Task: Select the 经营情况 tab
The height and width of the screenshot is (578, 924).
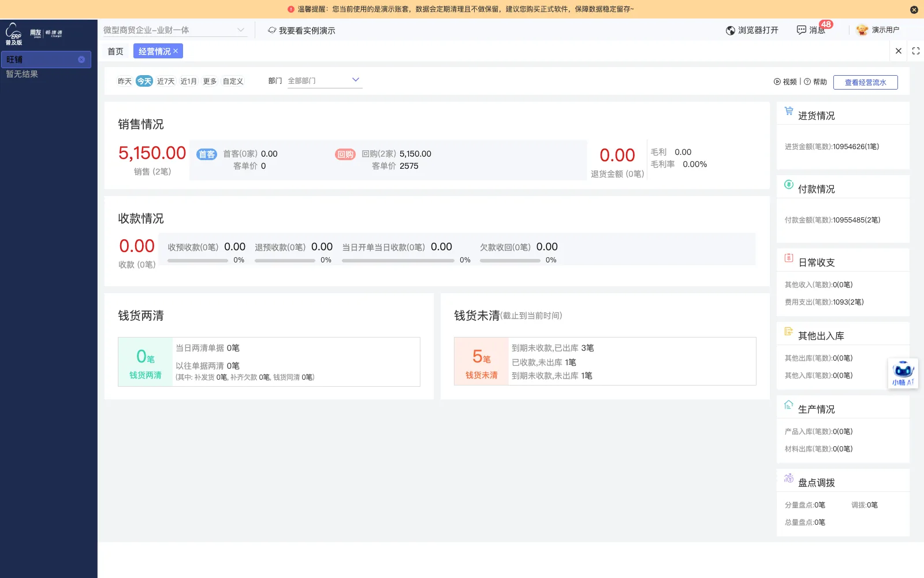Action: coord(154,51)
